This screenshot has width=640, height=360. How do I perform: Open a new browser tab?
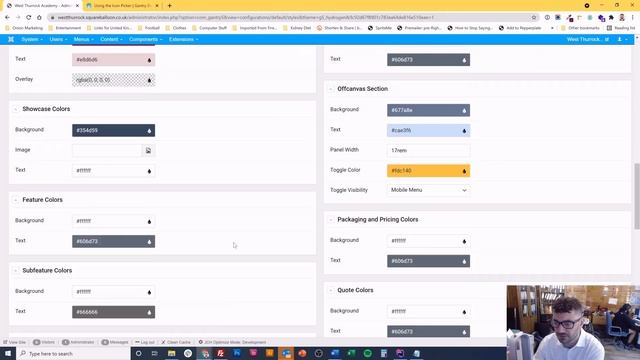click(x=169, y=6)
